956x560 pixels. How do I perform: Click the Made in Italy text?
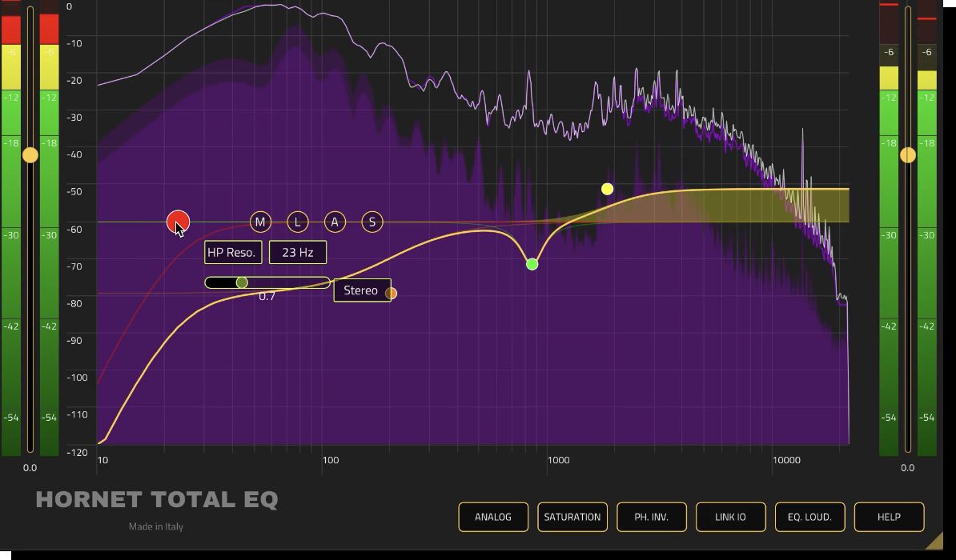(156, 526)
